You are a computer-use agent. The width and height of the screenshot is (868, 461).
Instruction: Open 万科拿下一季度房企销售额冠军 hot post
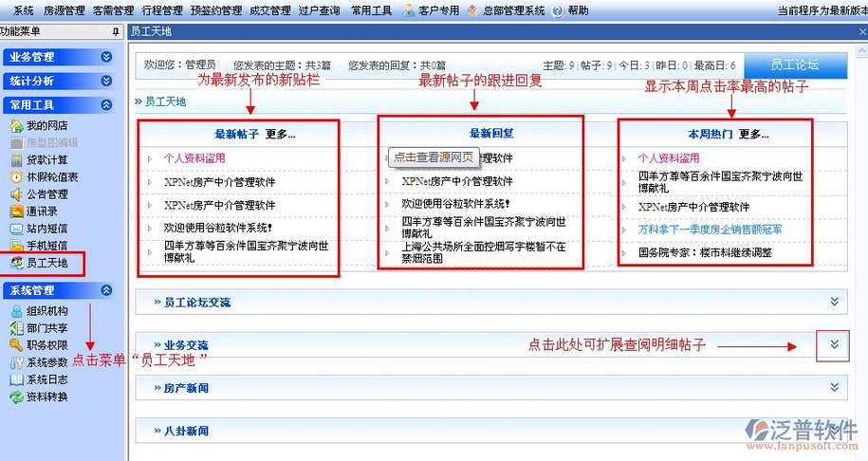(x=710, y=230)
